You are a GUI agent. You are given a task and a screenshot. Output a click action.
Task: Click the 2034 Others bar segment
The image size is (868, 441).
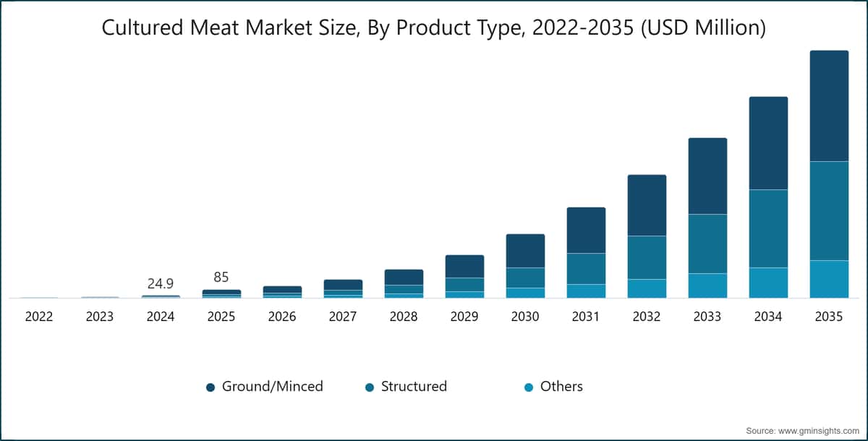(768, 283)
